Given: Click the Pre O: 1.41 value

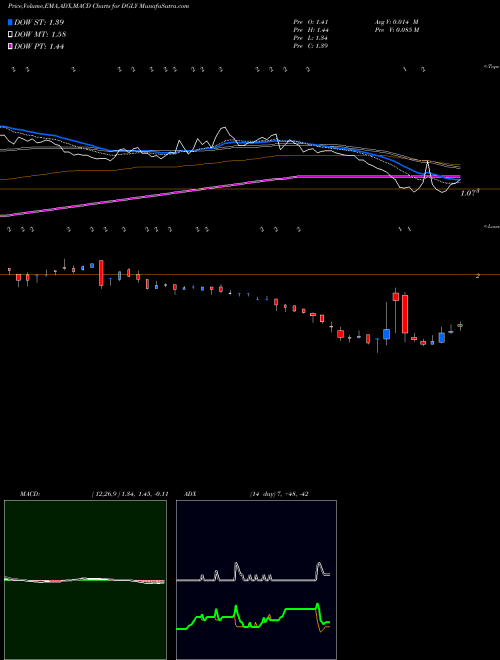Looking at the screenshot, I should [x=311, y=22].
